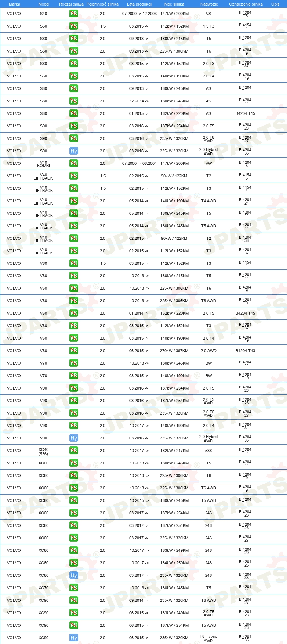Click the B 4204 T26 engine code
287x644 pixels.
[x=245, y=563]
